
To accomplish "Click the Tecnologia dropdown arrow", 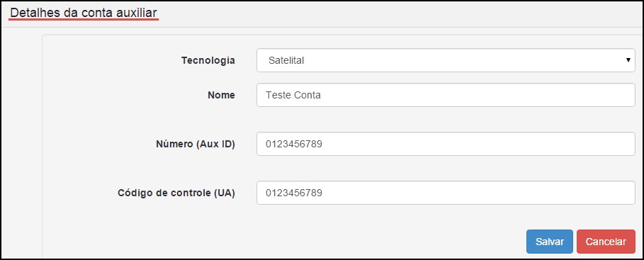I will click(628, 60).
